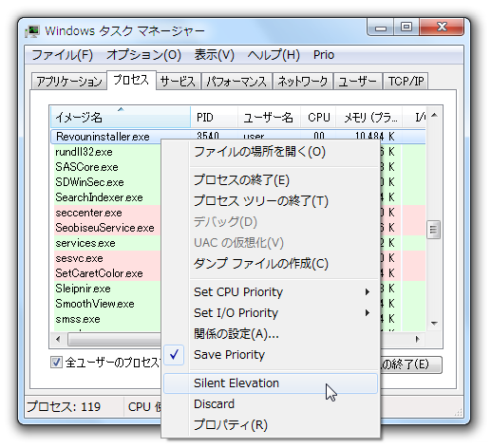Click the vertical scrollbar thumb
This screenshot has width=491, height=448.
pos(434,230)
